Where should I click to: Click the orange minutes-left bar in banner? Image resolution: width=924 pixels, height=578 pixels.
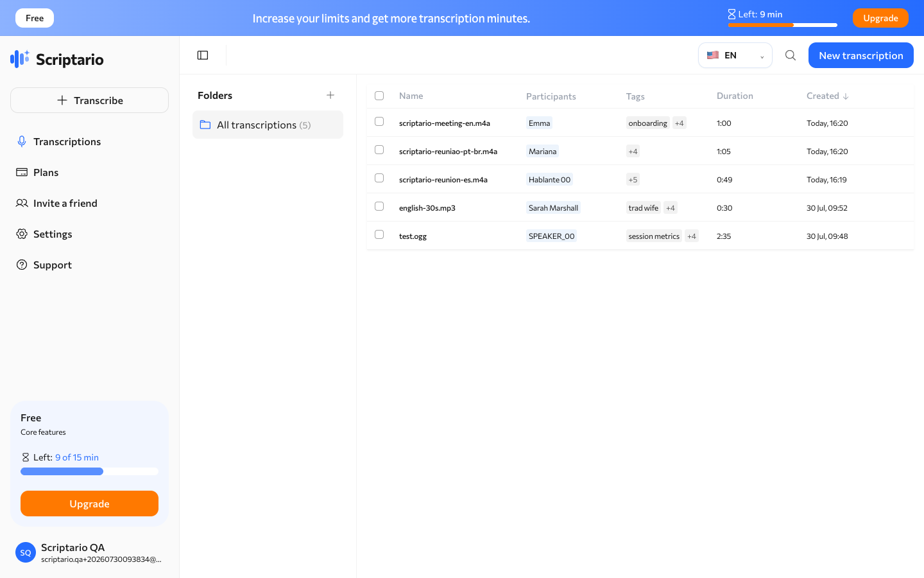click(x=761, y=25)
